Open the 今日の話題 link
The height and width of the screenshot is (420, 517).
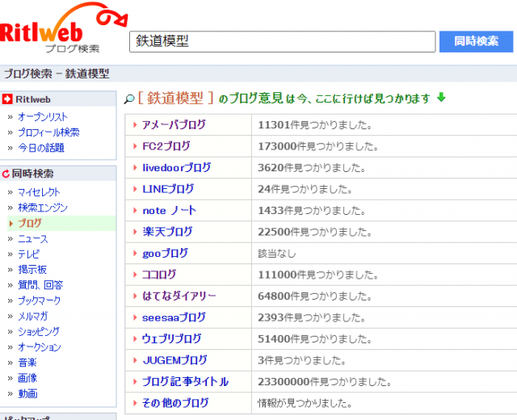(x=41, y=148)
